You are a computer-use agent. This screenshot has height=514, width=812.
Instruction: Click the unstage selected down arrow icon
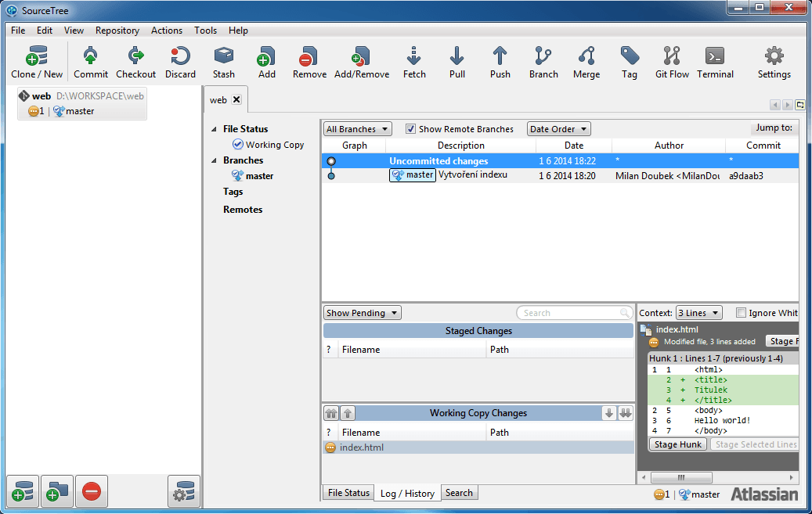(x=609, y=413)
